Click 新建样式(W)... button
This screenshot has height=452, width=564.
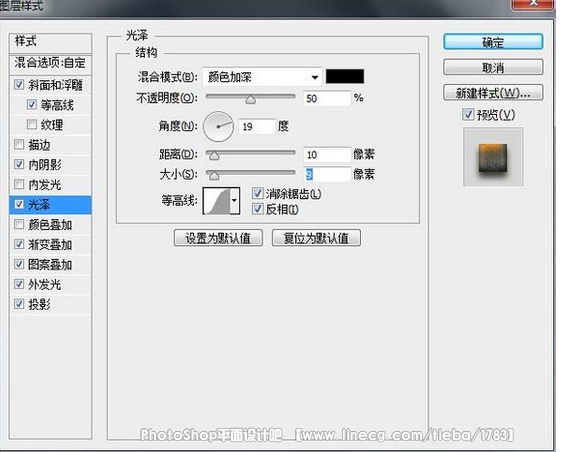[493, 93]
